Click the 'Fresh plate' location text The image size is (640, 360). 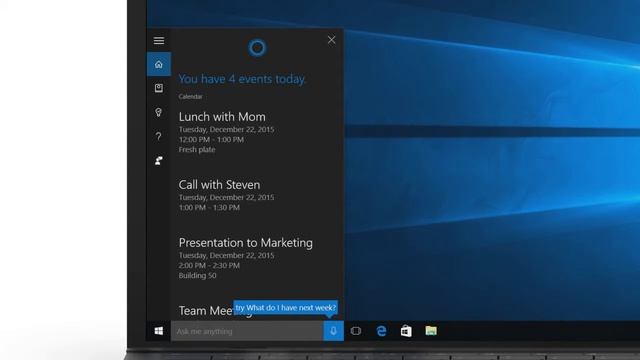197,150
